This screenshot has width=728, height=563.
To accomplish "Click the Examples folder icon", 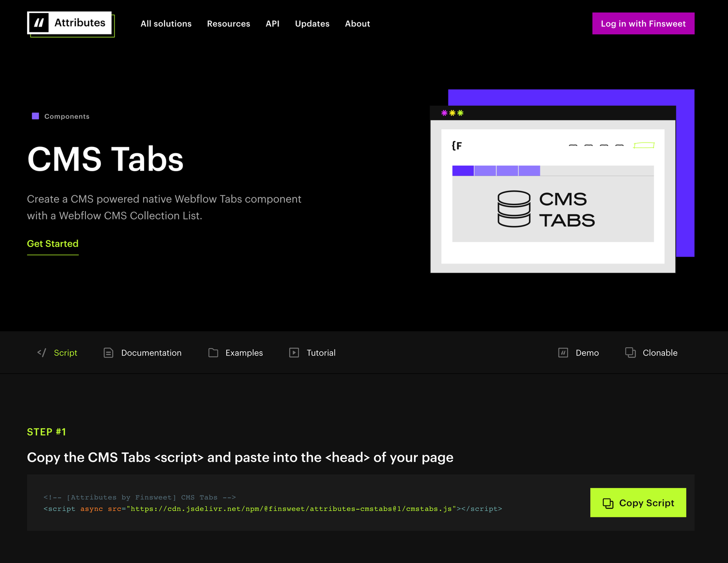I will point(213,353).
